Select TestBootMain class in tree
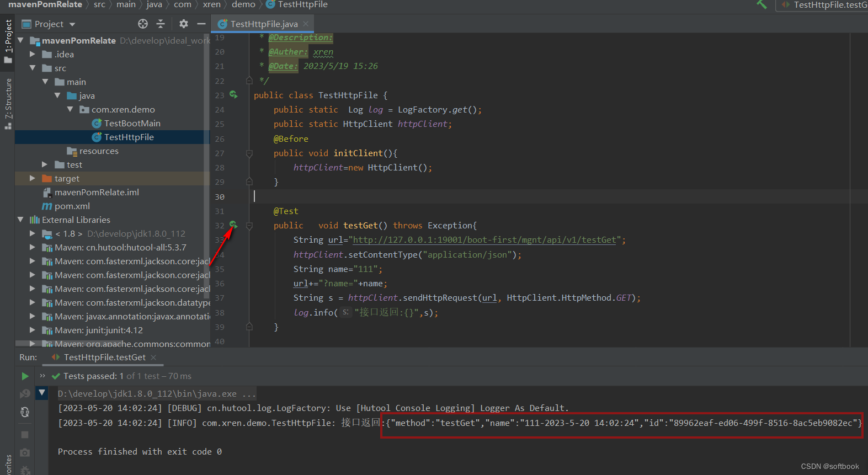Image resolution: width=868 pixels, height=475 pixels. click(132, 123)
